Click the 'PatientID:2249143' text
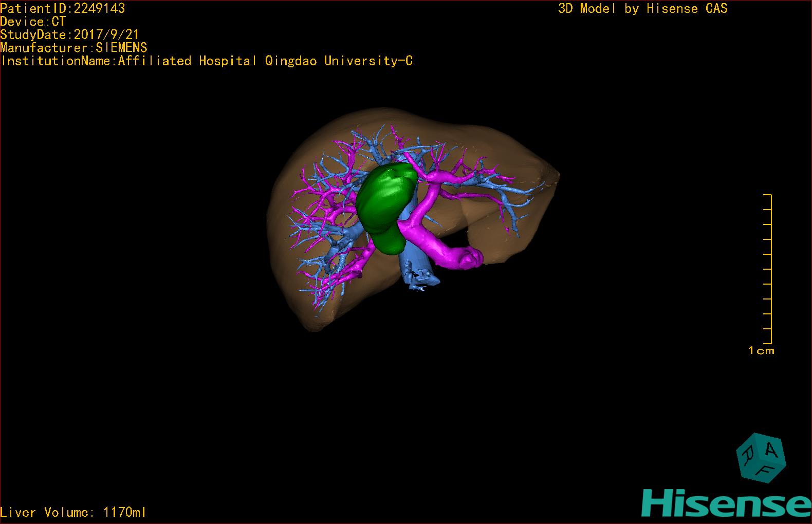 pyautogui.click(x=62, y=8)
